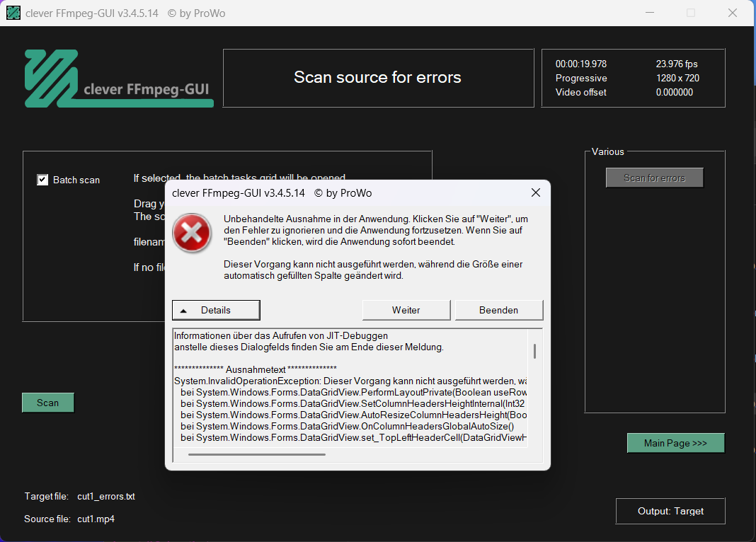Click source file name cut1.mp4
The height and width of the screenshot is (542, 756).
point(96,519)
